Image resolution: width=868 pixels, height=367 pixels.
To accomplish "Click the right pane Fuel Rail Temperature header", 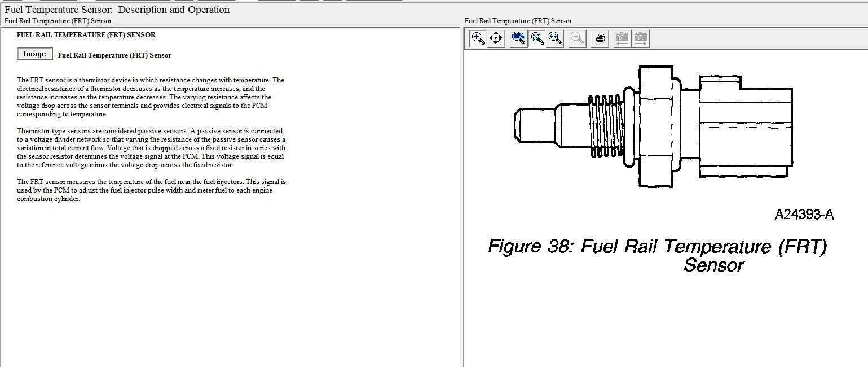I will (x=518, y=21).
